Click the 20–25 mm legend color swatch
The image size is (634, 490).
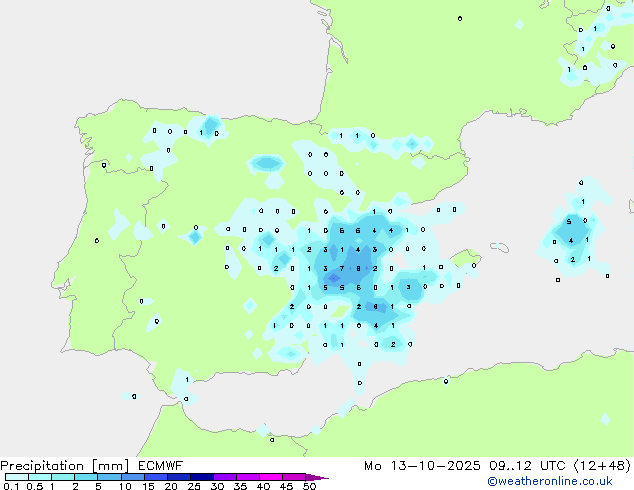(178, 477)
